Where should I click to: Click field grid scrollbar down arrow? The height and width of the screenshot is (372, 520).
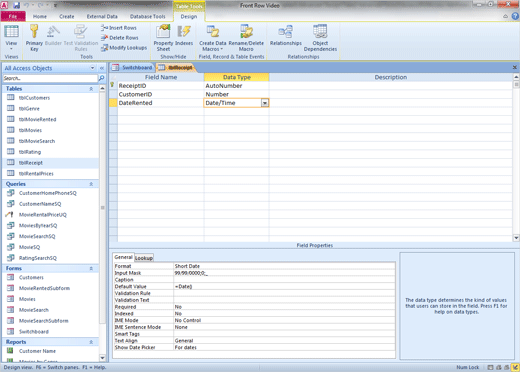click(x=516, y=238)
